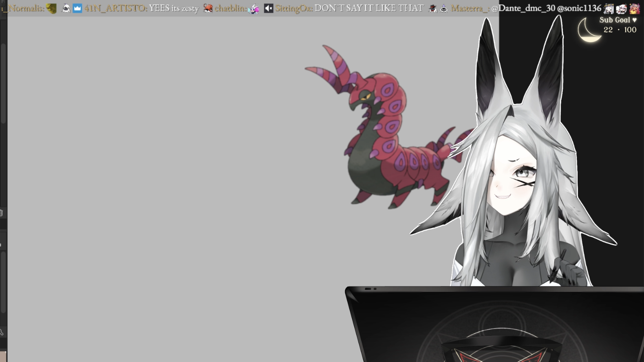Click the wrench icon in the left panel

coord(2,332)
